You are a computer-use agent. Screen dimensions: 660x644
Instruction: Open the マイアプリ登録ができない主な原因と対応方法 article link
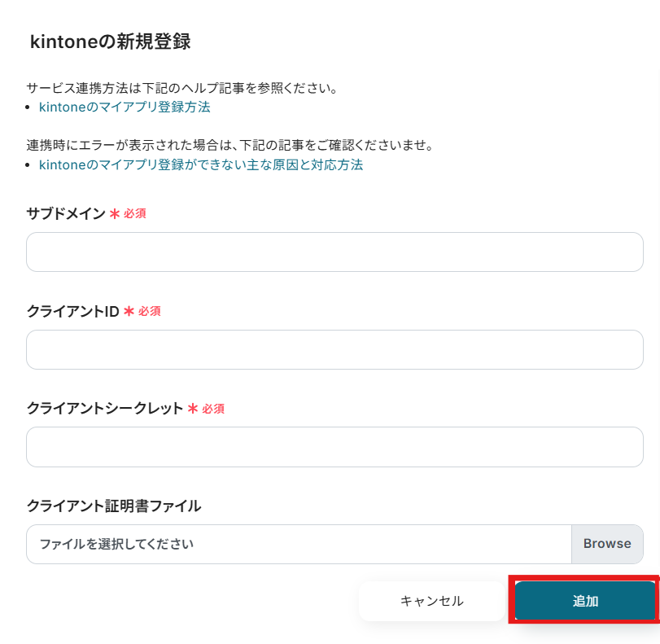[x=201, y=164]
